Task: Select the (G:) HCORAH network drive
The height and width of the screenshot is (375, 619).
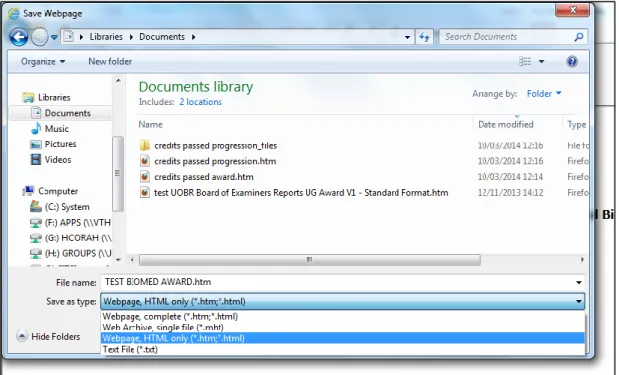Action: coord(78,238)
